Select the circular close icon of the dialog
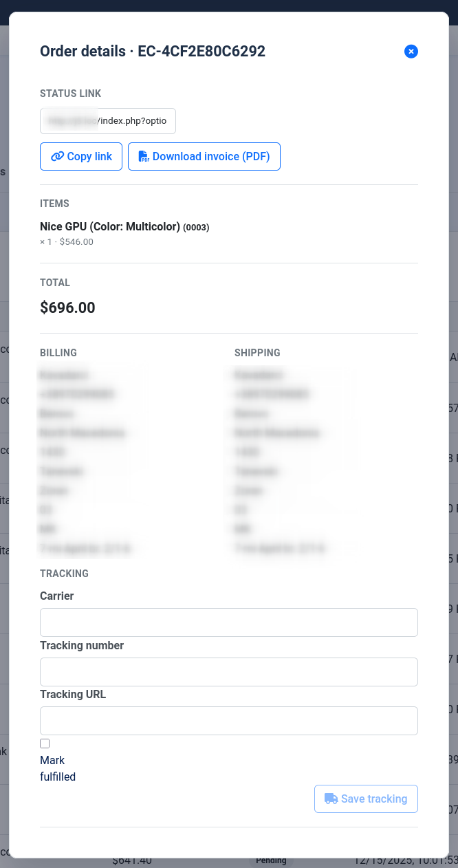Screen dimensions: 458x868 click(411, 52)
